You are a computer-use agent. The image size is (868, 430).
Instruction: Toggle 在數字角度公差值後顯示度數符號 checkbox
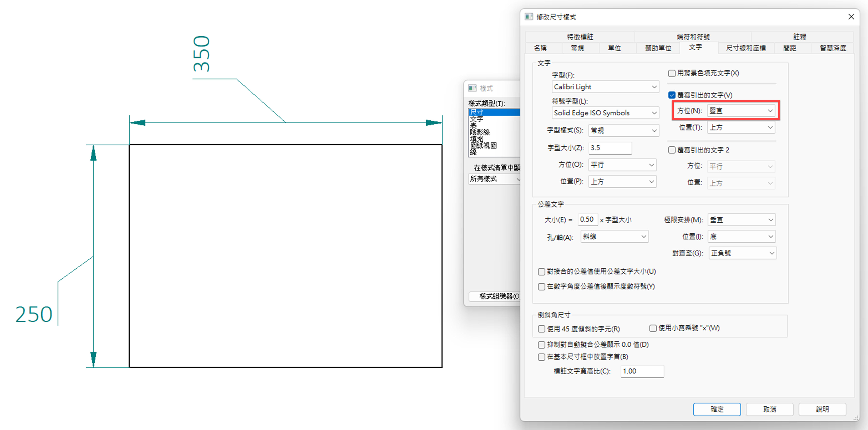[x=541, y=287]
